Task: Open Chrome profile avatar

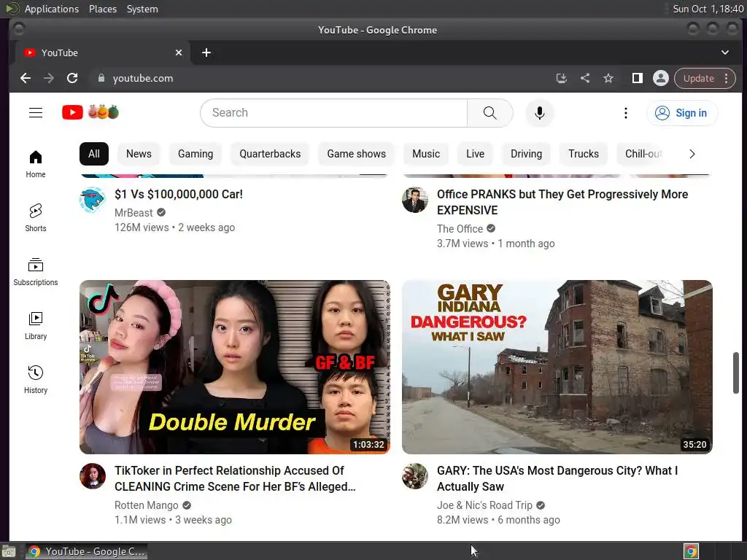Action: coord(661,78)
